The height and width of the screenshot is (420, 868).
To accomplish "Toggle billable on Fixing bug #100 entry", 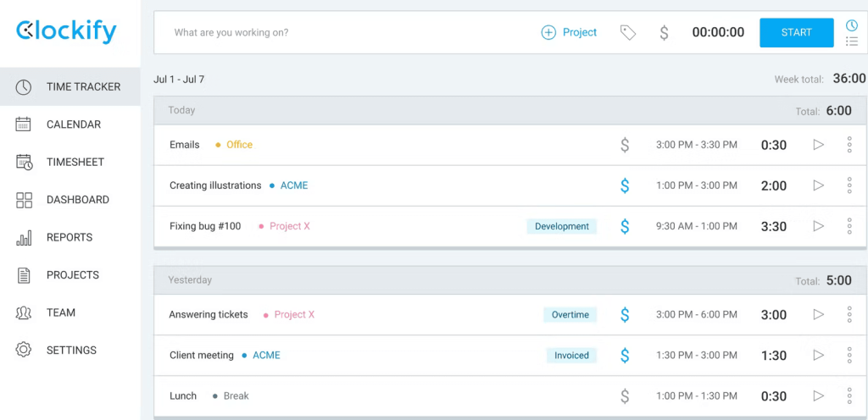I will coord(625,226).
